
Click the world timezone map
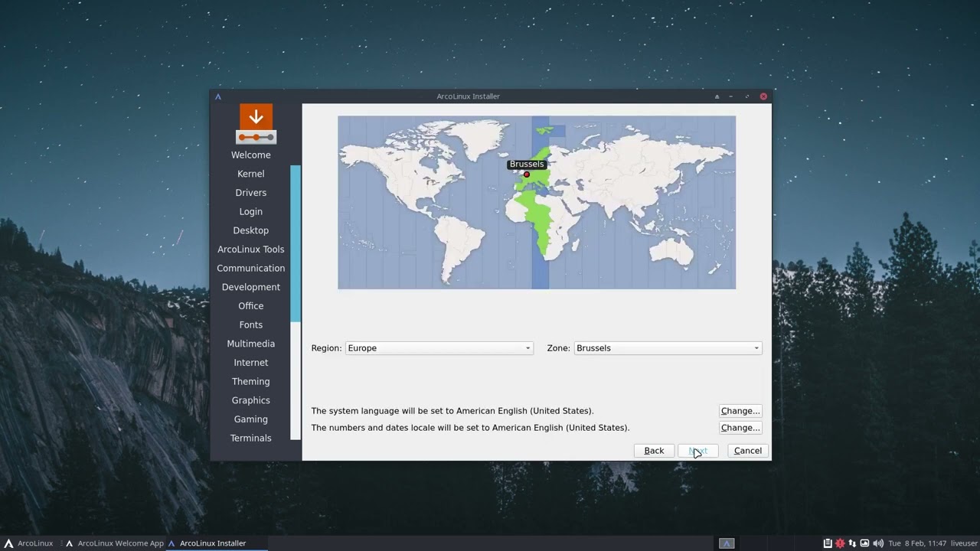[537, 203]
